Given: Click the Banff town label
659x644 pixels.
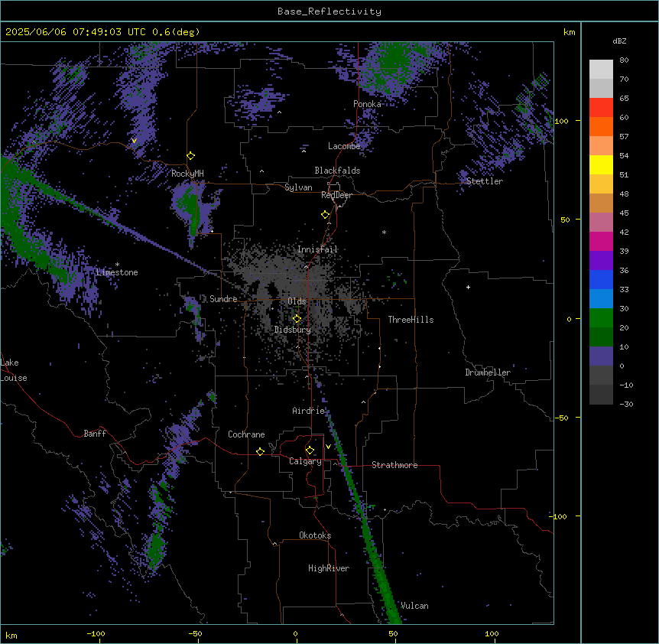Looking at the screenshot, I should 95,434.
